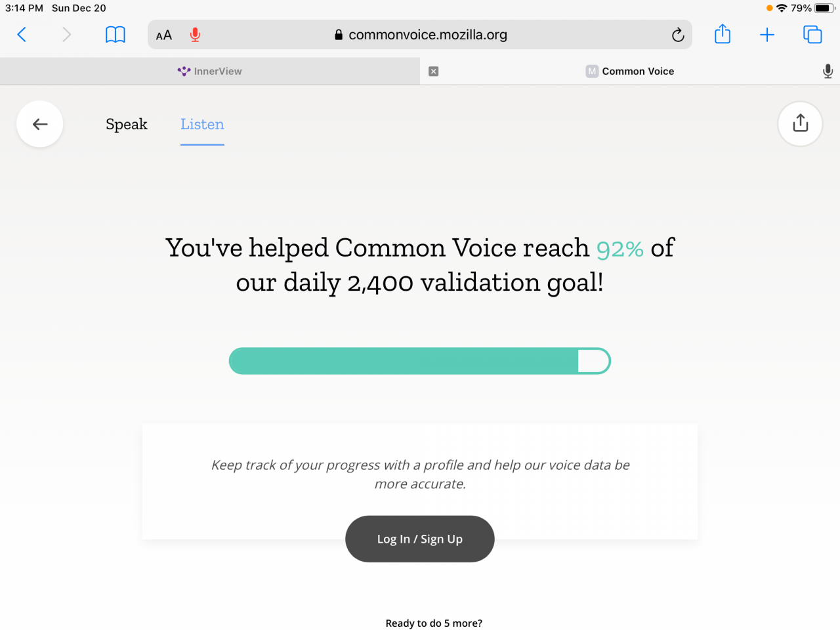Switch to the InnerView tab
Screen dimensions: 840x630
coord(210,71)
